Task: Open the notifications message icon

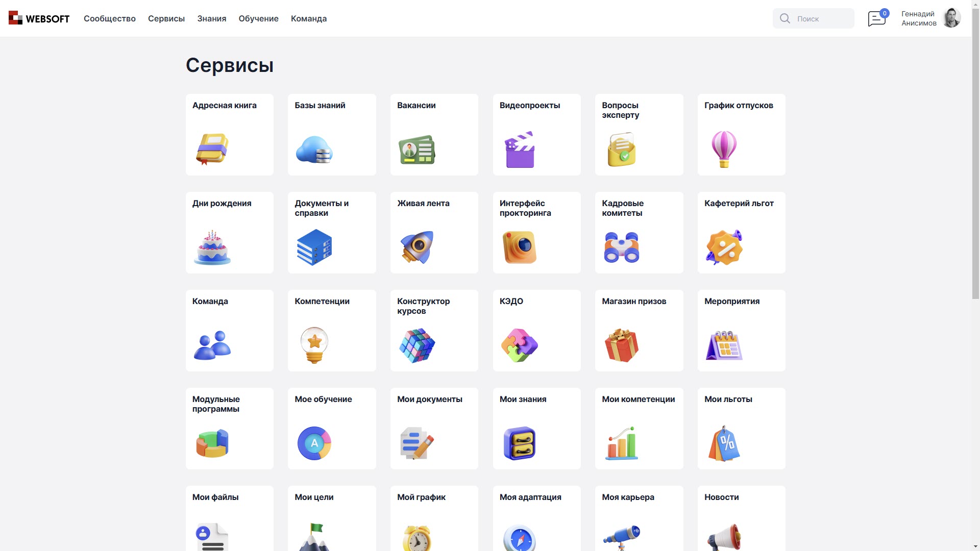Action: tap(876, 18)
